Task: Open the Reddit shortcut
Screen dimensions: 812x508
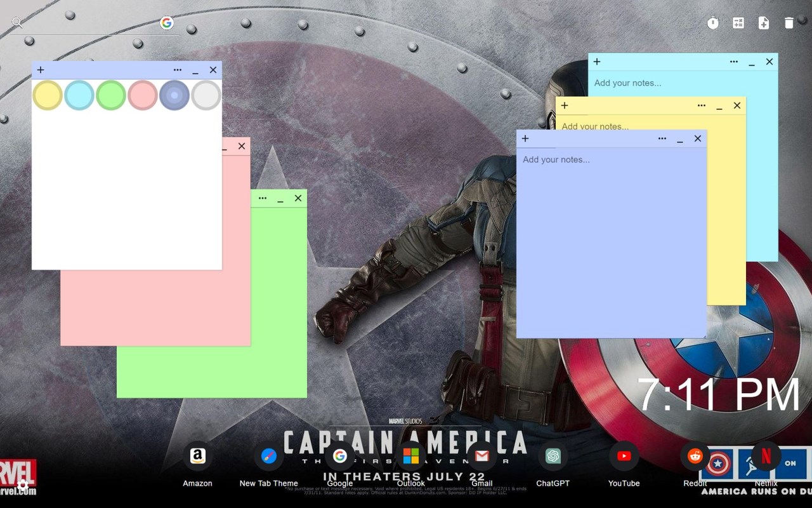Action: pyautogui.click(x=695, y=456)
